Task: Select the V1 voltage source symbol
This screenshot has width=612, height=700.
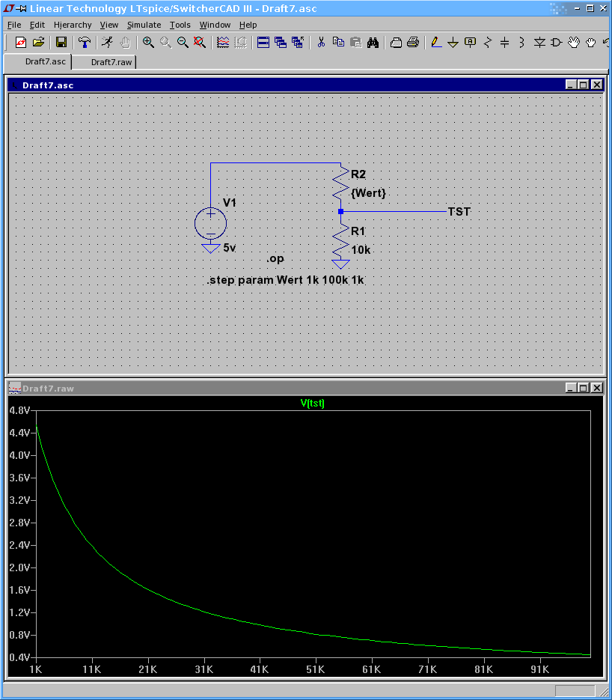Action: tap(210, 223)
